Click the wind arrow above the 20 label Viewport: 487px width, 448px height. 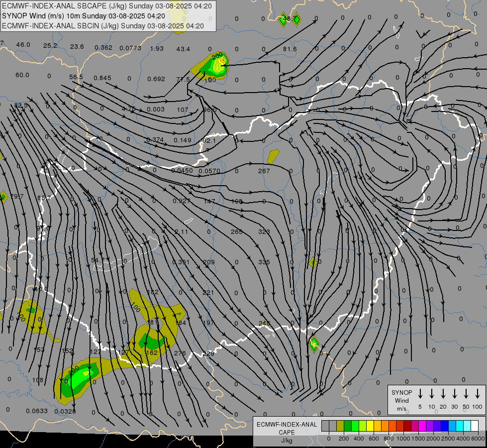pos(443,394)
